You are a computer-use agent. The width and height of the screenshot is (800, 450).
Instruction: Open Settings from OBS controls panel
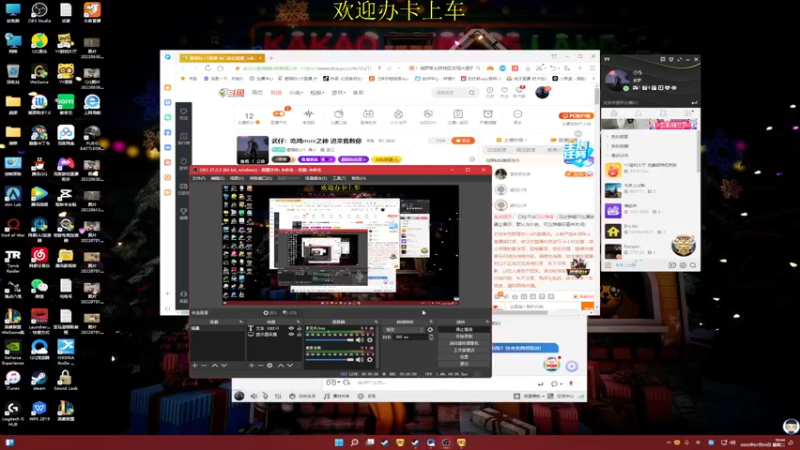click(464, 357)
